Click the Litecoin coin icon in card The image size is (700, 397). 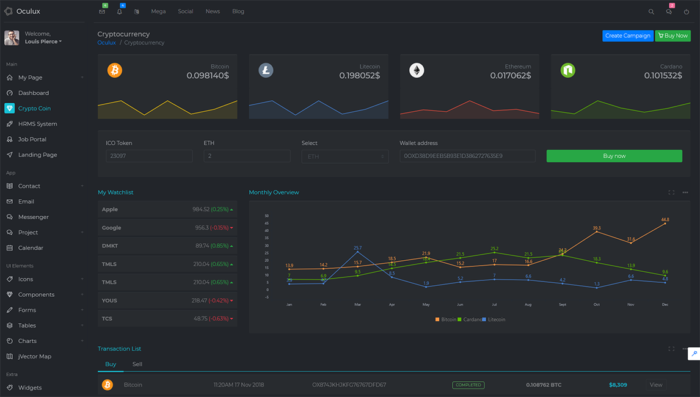[266, 70]
